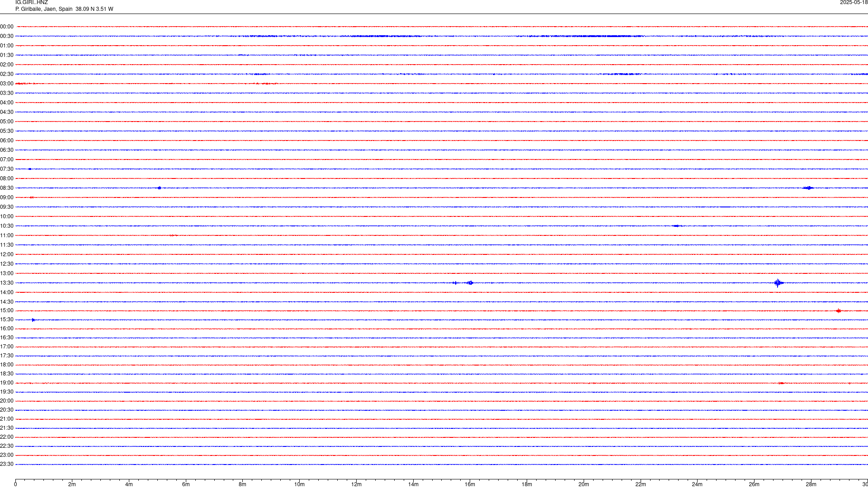Select the blue spike at start of 15:30 trace
This screenshot has width=868, height=488.
coord(33,320)
